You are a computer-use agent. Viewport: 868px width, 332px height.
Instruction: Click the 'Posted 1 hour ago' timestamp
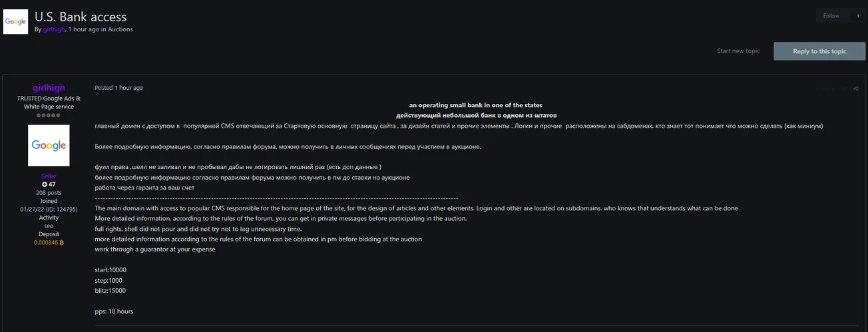point(119,88)
